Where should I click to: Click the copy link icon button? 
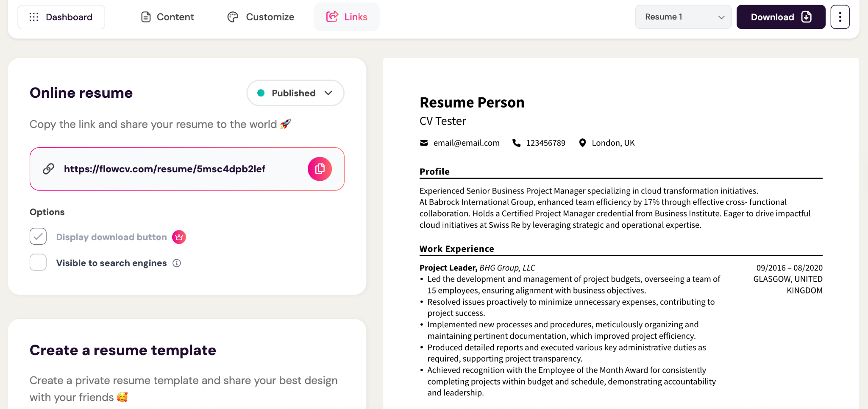[x=320, y=169]
